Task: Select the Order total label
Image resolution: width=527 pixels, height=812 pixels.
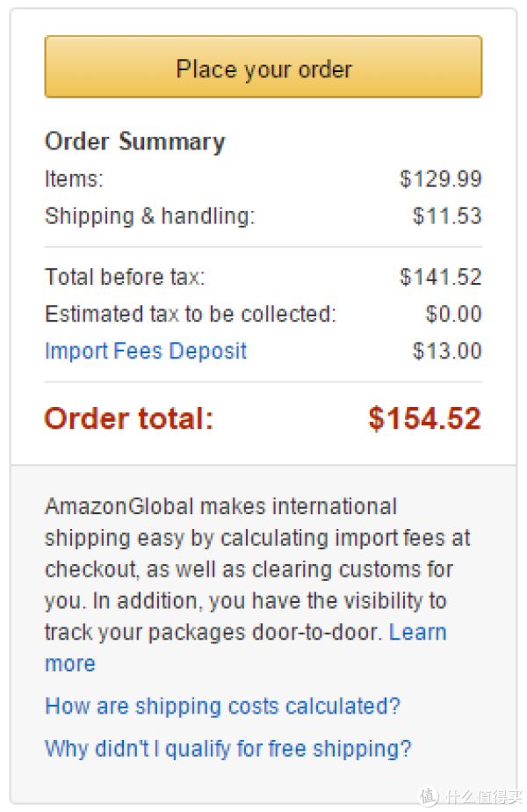Action: [129, 418]
